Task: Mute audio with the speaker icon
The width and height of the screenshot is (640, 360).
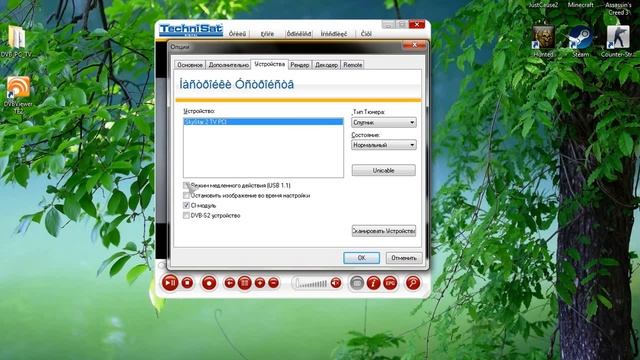Action: 336,282
